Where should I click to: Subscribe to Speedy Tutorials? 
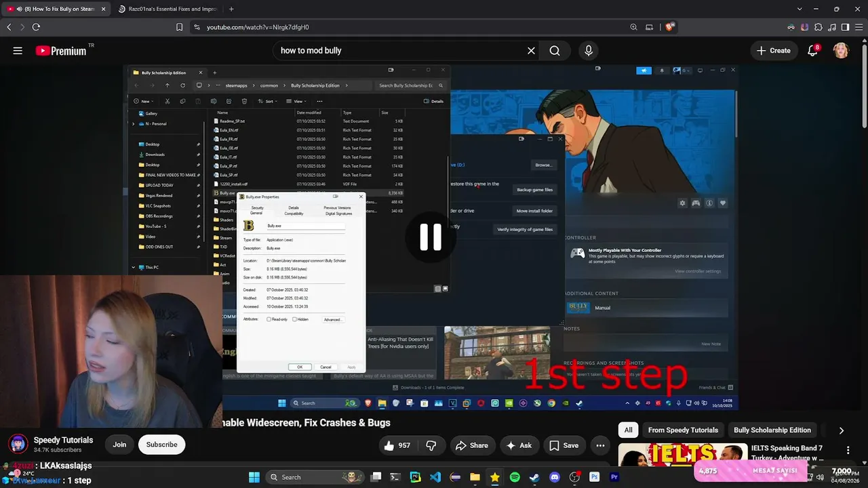(x=161, y=445)
